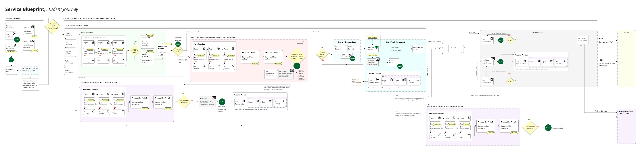The height and width of the screenshot is (152, 644).
Task: Click the Prep for Success box
Action: [x=70, y=53]
